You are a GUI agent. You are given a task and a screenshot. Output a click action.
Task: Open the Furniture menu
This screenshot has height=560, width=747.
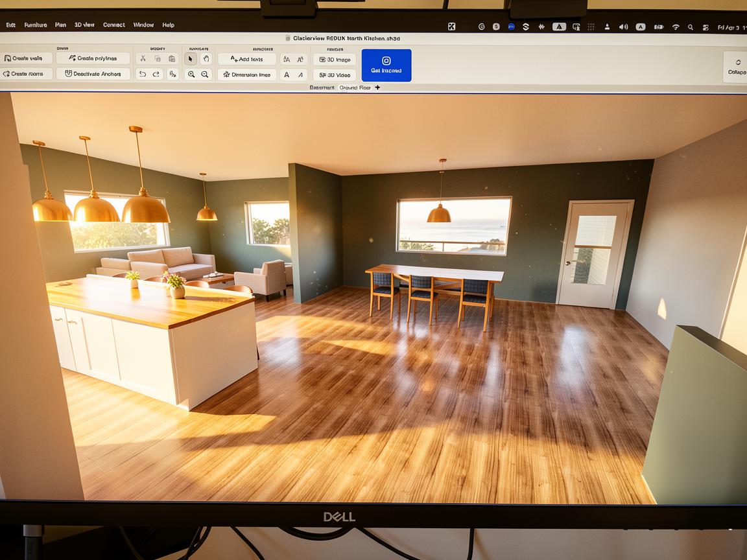tap(36, 25)
